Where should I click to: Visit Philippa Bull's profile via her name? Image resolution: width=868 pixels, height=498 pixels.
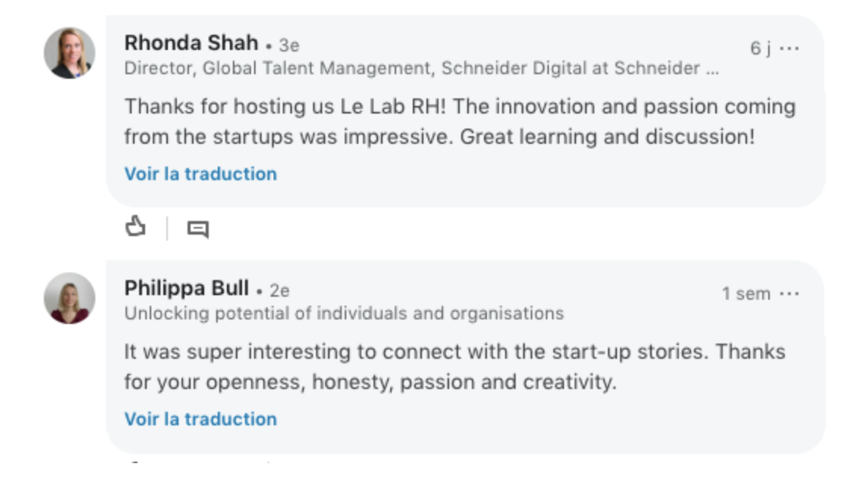[x=186, y=288]
